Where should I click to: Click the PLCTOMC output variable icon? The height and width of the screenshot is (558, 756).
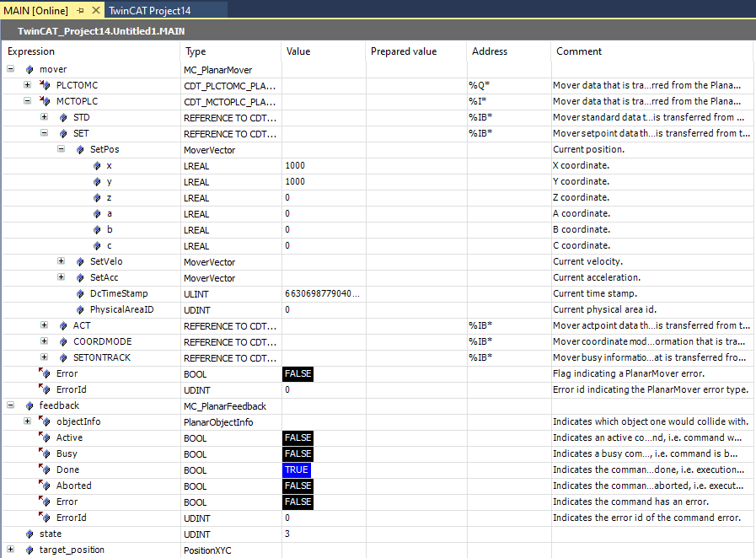tap(45, 85)
